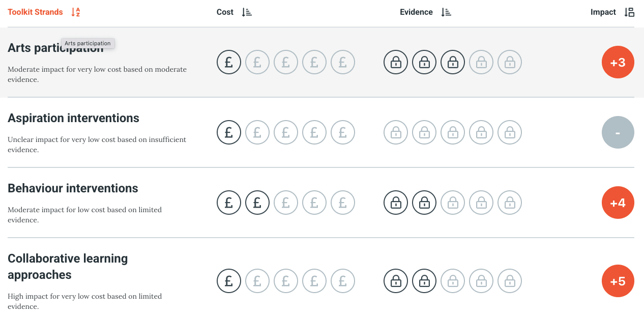This screenshot has height=316, width=644.
Task: Click the grey dash impact badge
Action: point(618,132)
